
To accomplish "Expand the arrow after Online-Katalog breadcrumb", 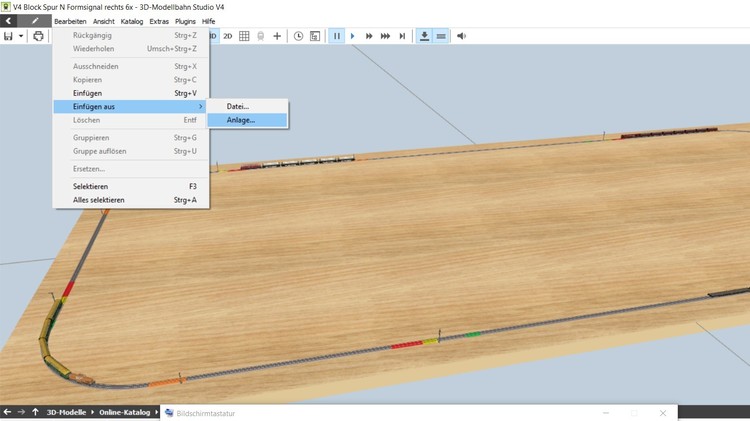I will tap(156, 412).
